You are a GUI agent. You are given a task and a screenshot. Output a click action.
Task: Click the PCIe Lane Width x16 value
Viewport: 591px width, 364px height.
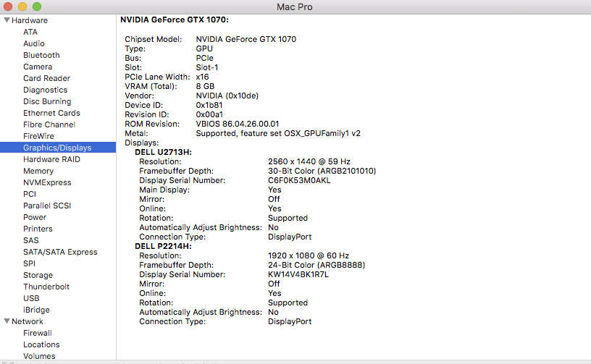coord(202,77)
